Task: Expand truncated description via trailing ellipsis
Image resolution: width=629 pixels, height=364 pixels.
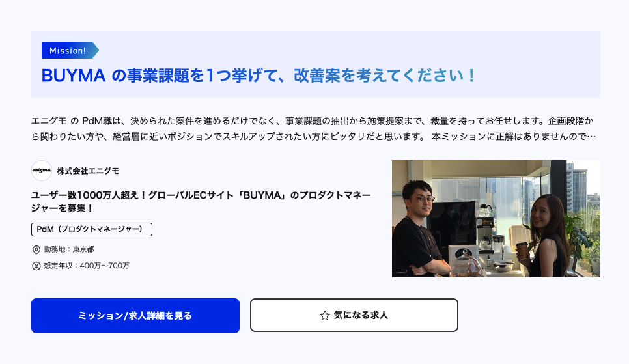Action: point(591,137)
